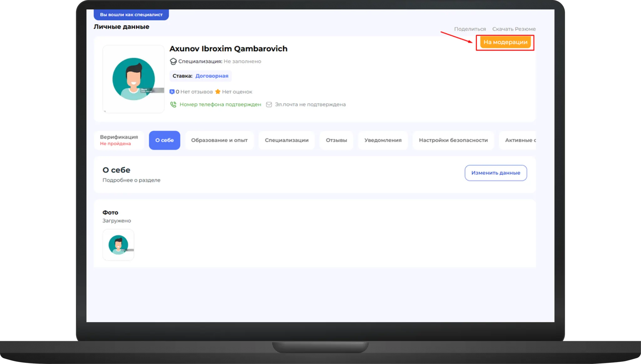Click the blue reviews chat icon
The image size is (641, 364).
(172, 92)
